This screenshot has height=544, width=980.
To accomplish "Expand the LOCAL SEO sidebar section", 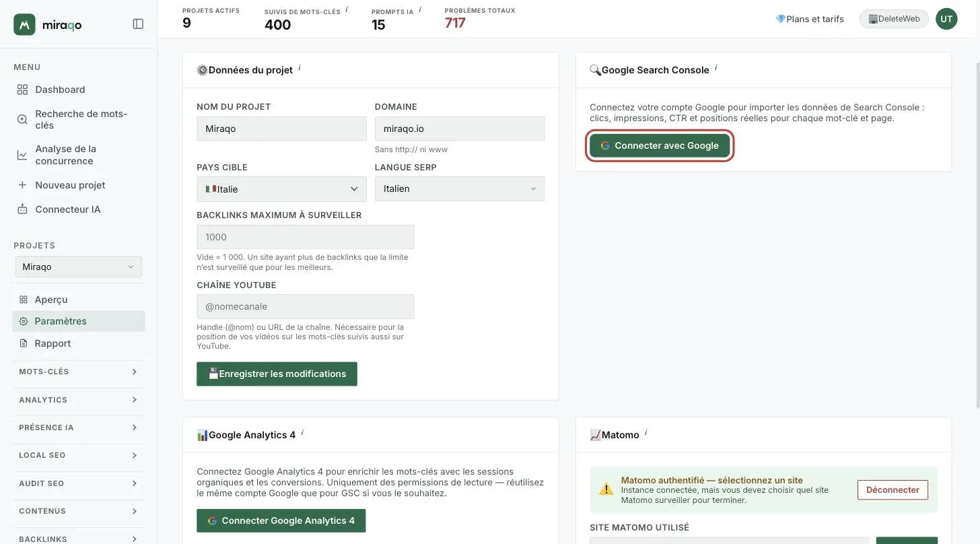I will pos(79,455).
